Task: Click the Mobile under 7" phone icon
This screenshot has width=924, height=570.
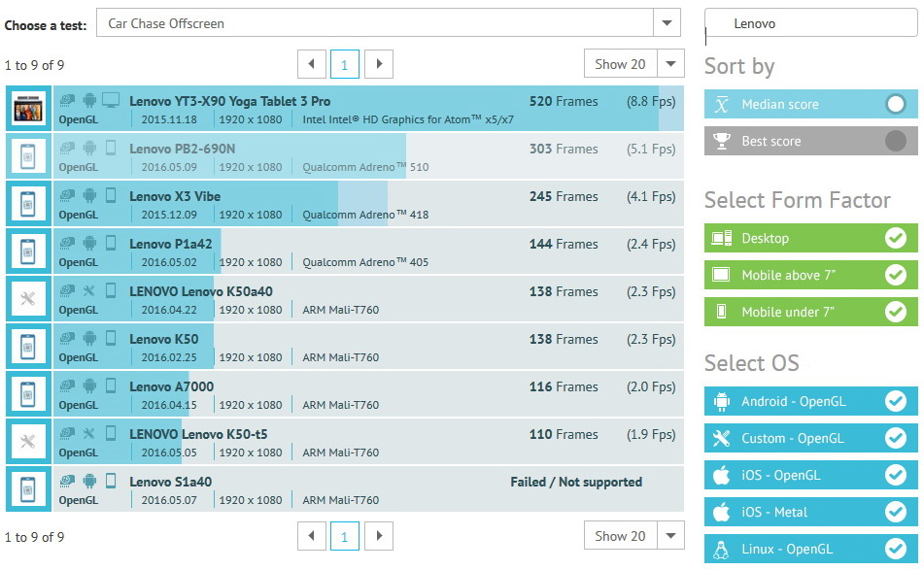Action: coord(721,312)
